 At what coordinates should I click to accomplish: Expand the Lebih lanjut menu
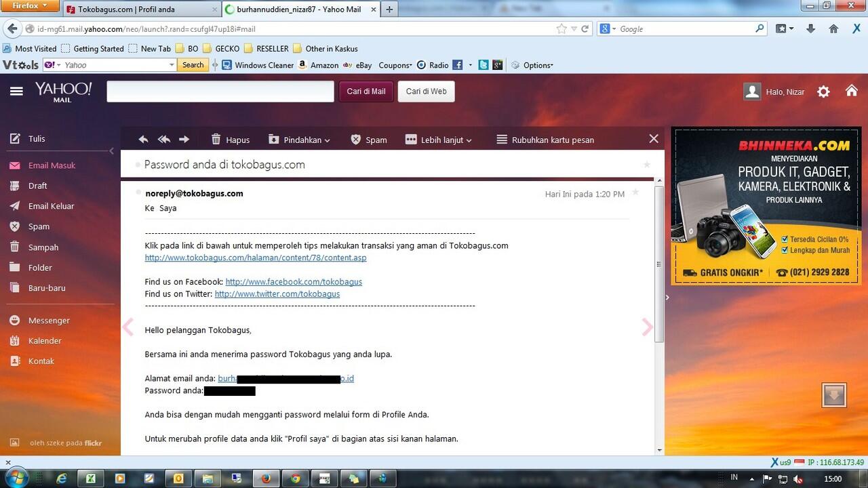click(438, 140)
